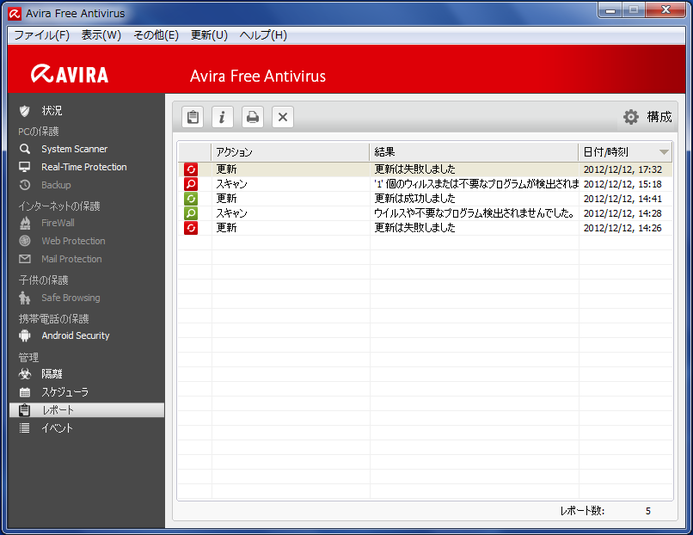Click the clipboard icon beside レポート

tap(25, 410)
